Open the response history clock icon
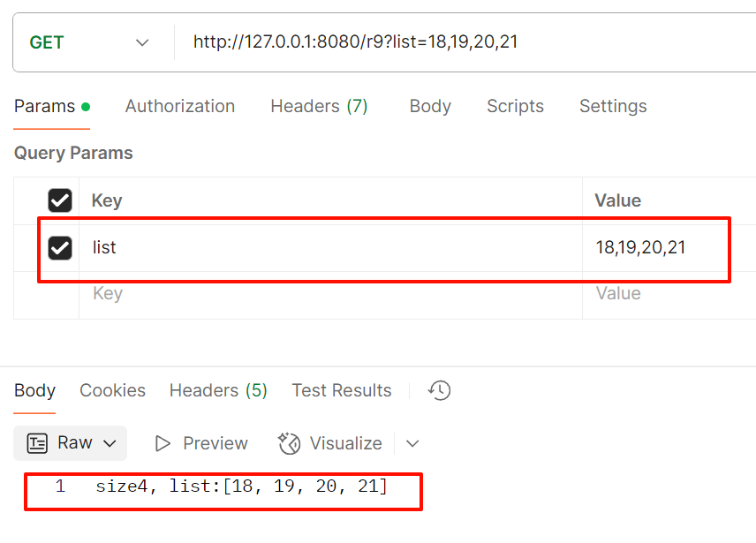 (439, 390)
